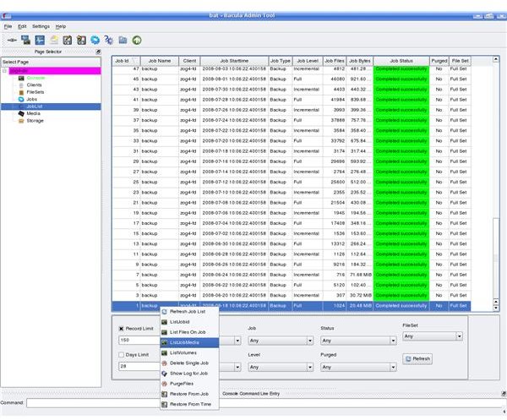Click the Clients icon in page tree
The width and height of the screenshot is (507, 420).
21,85
